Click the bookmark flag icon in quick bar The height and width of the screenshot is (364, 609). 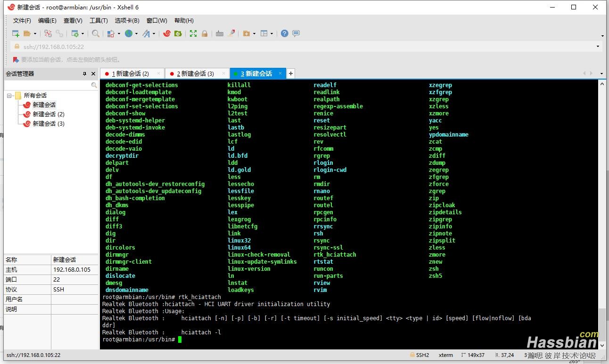16,60
